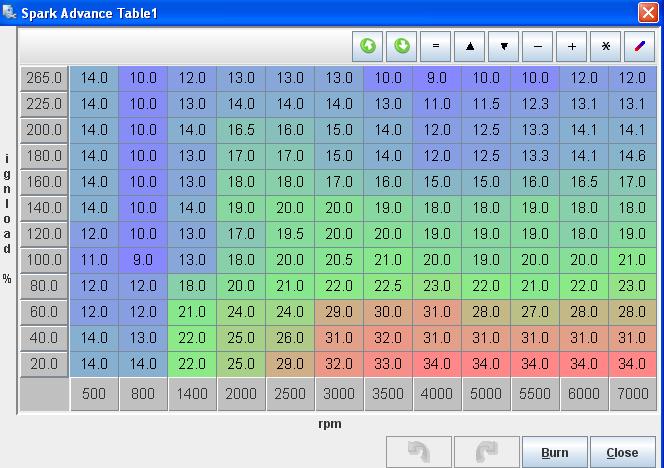The width and height of the screenshot is (664, 468).
Task: Select the 160.0 load bin header
Action: (44, 182)
